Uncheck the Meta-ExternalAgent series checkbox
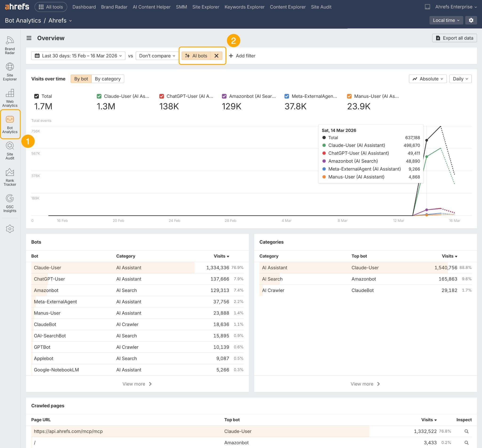 [287, 96]
